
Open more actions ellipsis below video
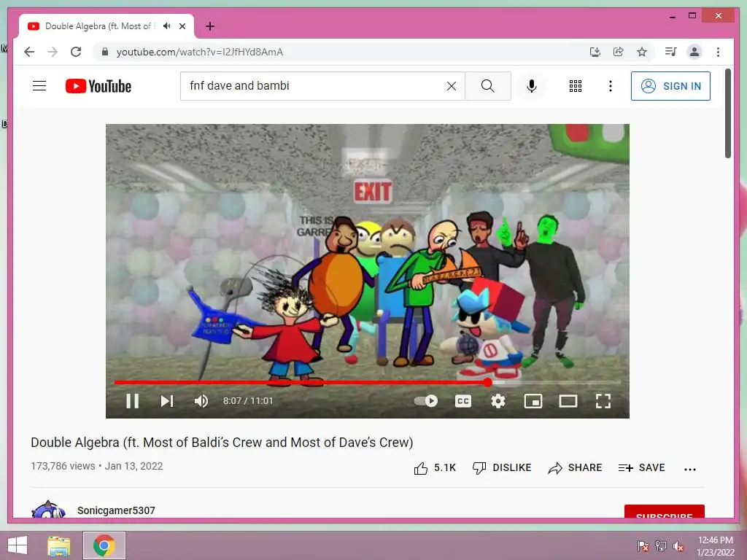(690, 469)
